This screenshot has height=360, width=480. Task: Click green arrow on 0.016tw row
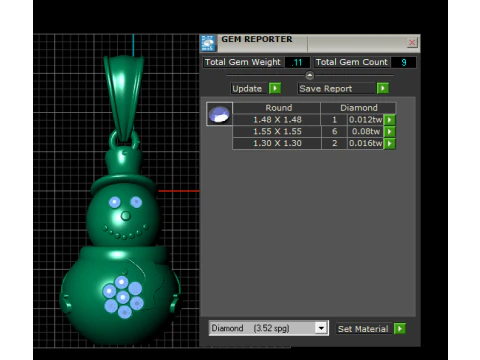coord(389,143)
